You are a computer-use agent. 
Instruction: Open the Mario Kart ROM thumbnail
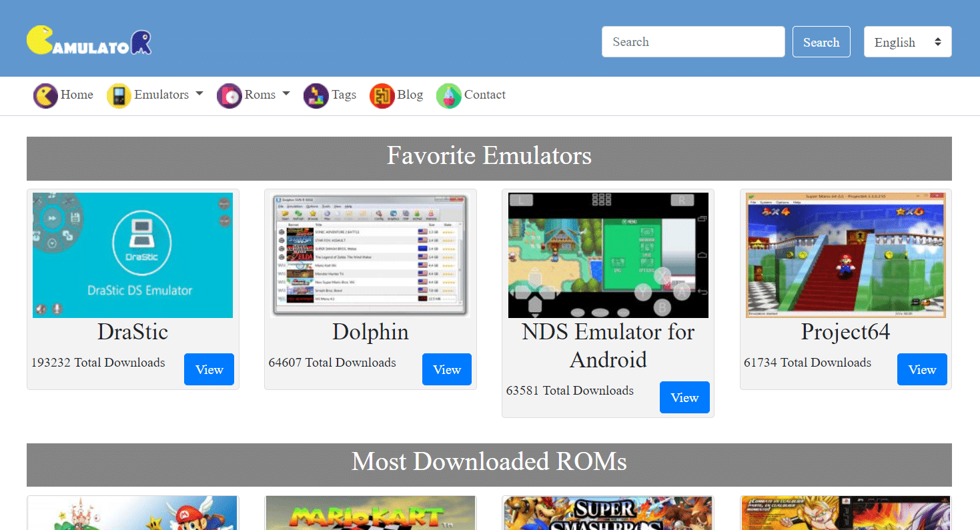pos(371,513)
